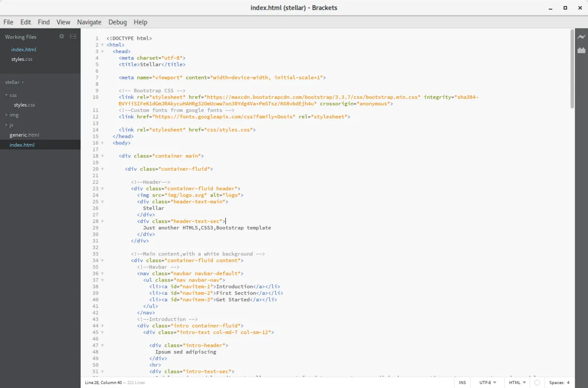Open the Working Files gear settings
The height and width of the screenshot is (388, 588).
[x=62, y=36]
